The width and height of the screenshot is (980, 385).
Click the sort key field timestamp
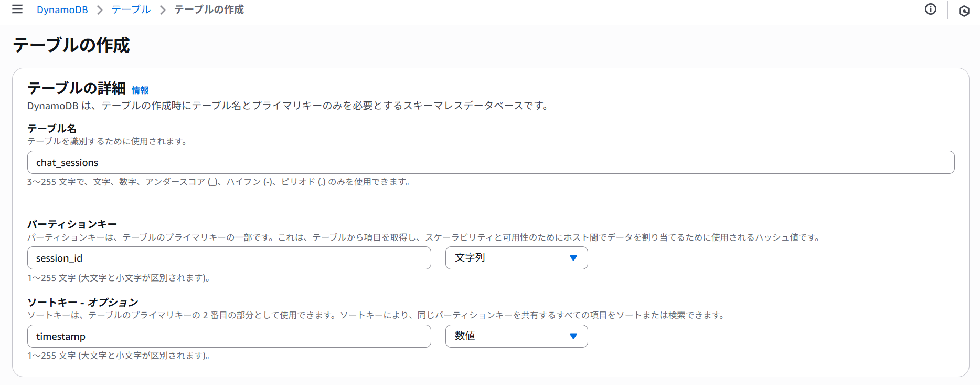point(229,336)
